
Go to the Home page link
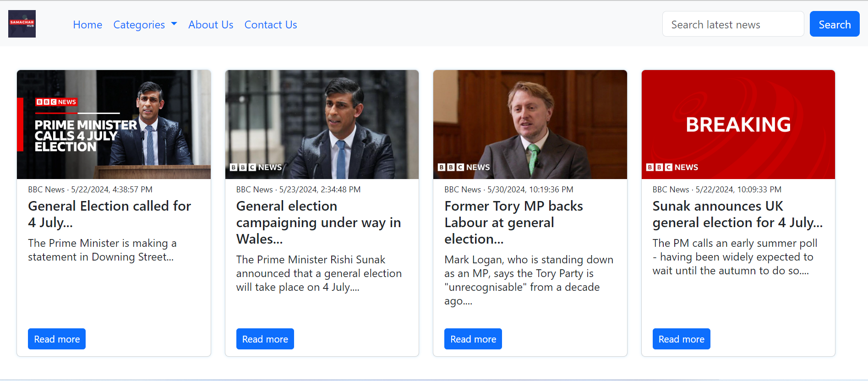coord(87,25)
